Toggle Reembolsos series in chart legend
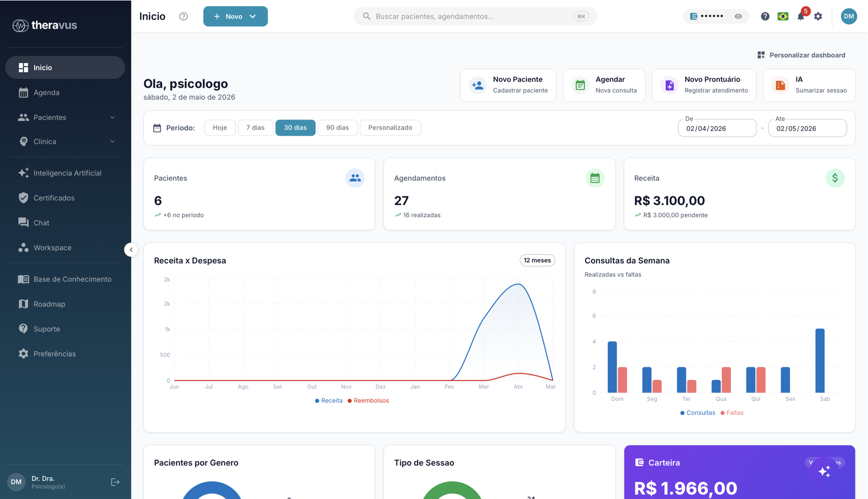Image resolution: width=868 pixels, height=499 pixels. [x=368, y=401]
